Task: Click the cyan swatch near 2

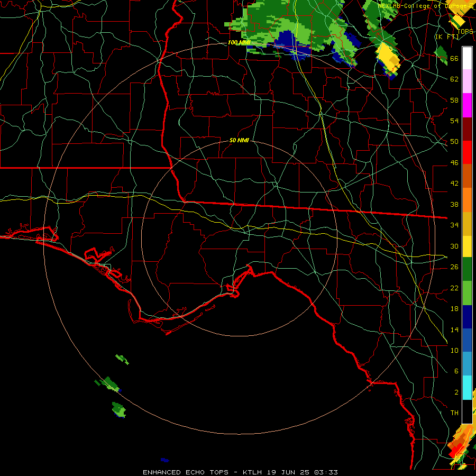Action: pos(467,388)
